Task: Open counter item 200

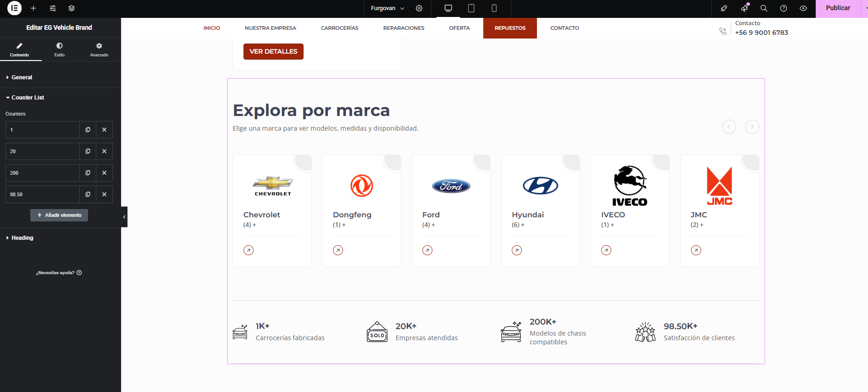Action: (42, 173)
